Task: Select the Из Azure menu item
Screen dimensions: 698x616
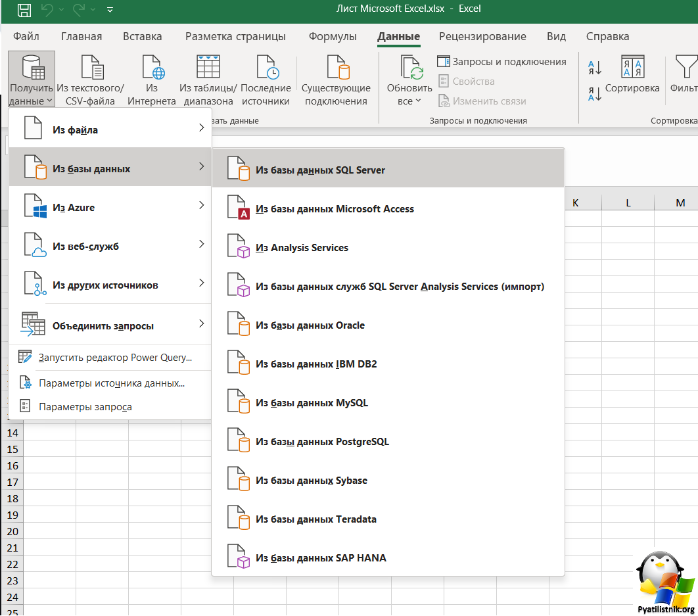Action: pyautogui.click(x=110, y=206)
